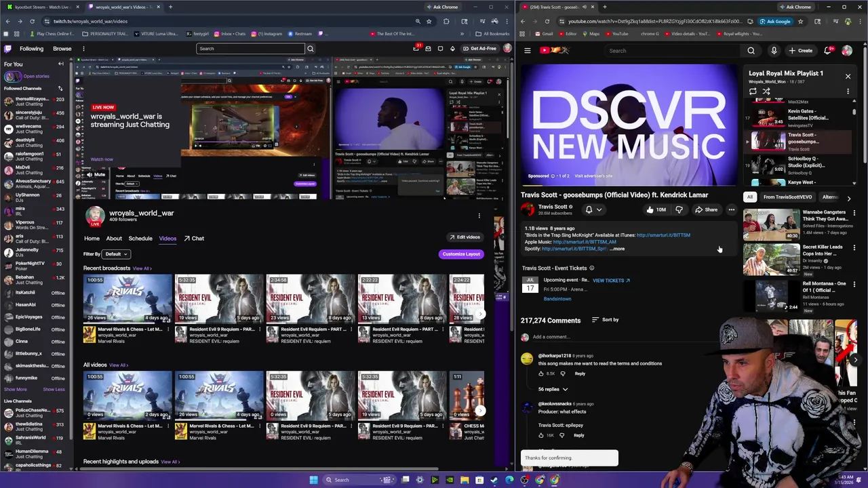Open Following in Twitch top nav
Image resolution: width=868 pixels, height=488 pixels.
[31, 49]
